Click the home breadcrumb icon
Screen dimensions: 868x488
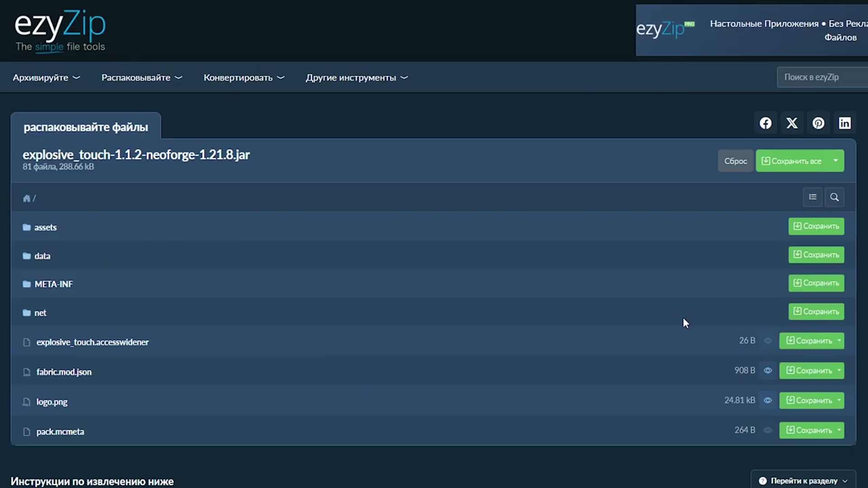pos(27,198)
